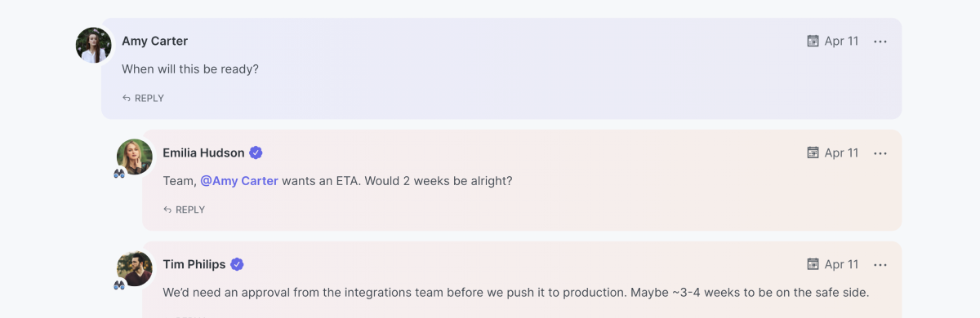
Task: Click the Emilia Hudson author name
Action: pyautogui.click(x=203, y=152)
